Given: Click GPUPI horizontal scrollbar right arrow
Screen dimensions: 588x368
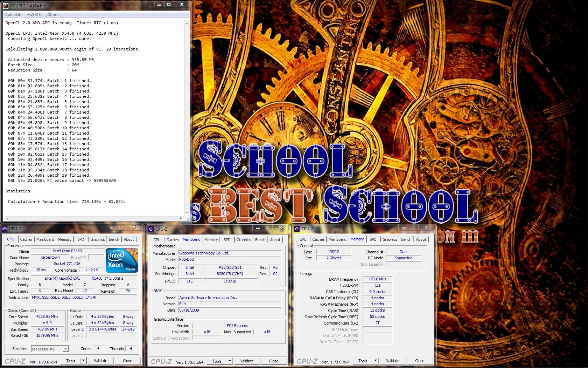Looking at the screenshot, I should [x=181, y=218].
